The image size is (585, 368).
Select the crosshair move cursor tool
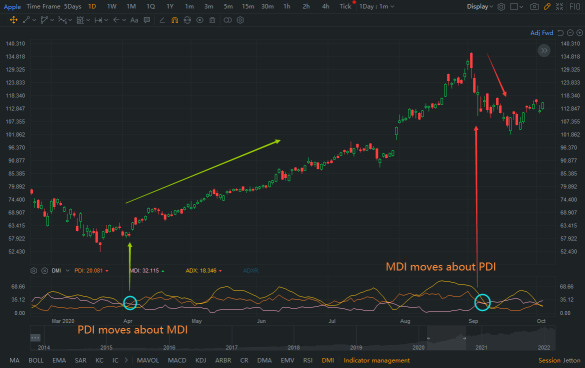coord(14,20)
